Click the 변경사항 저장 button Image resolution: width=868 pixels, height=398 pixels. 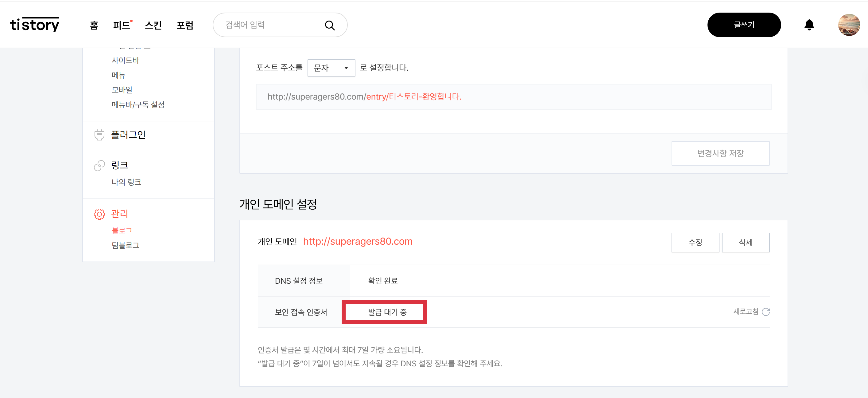(x=720, y=153)
